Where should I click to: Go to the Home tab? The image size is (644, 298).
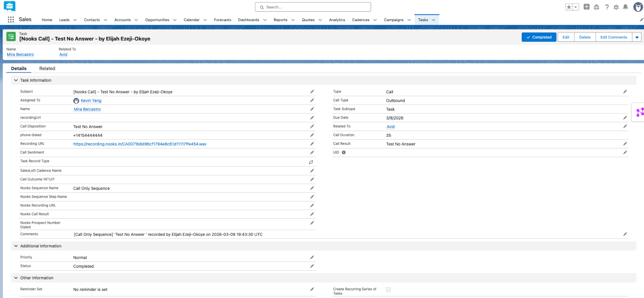click(47, 20)
